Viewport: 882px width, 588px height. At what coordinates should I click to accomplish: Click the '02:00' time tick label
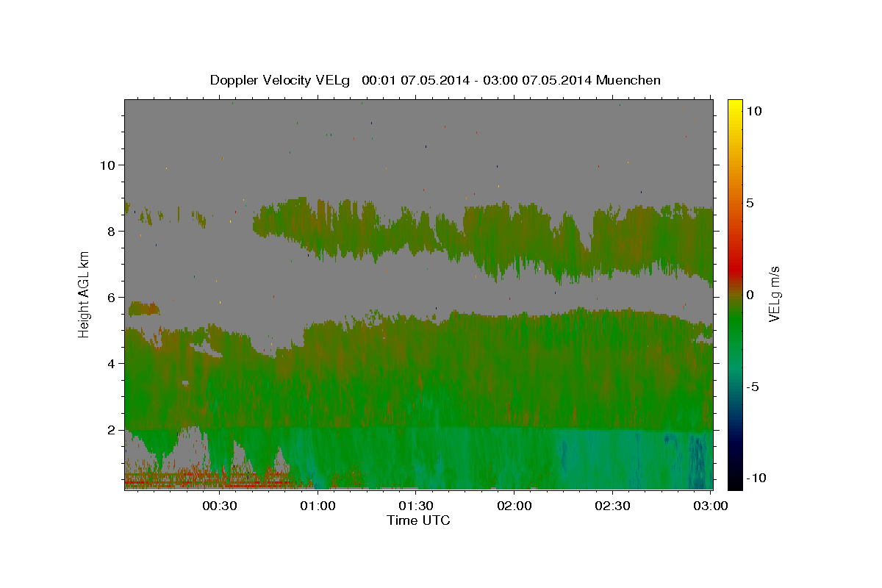pos(514,506)
